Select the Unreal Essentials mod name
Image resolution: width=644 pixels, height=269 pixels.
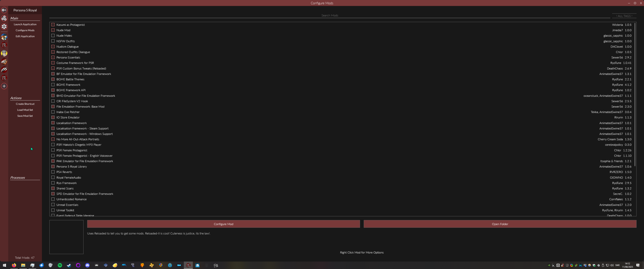[67, 205]
